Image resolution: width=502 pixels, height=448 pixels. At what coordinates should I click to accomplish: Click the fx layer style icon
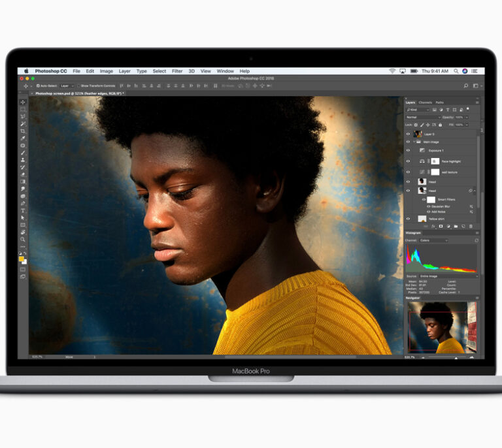[x=433, y=226]
